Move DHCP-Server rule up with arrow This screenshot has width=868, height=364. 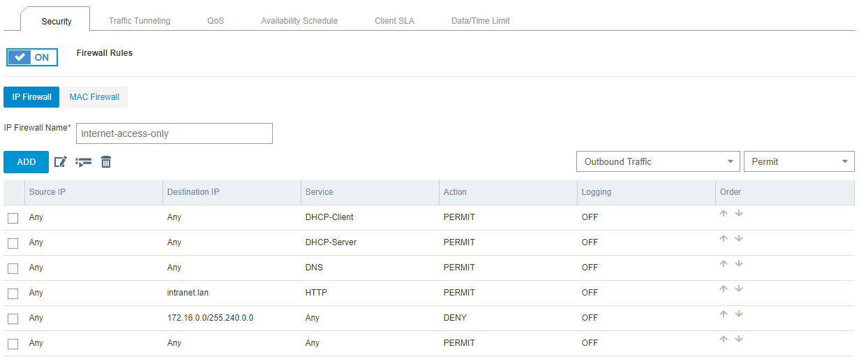[x=724, y=239]
